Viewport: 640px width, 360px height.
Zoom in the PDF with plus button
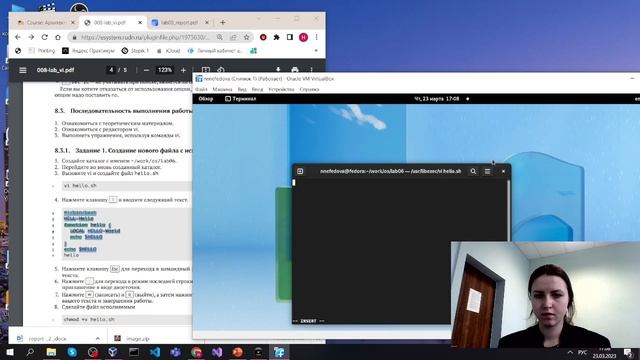183,70
